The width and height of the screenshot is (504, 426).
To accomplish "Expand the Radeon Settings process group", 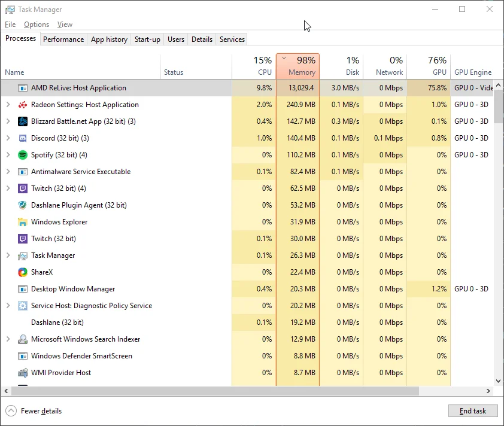I will pos(8,105).
